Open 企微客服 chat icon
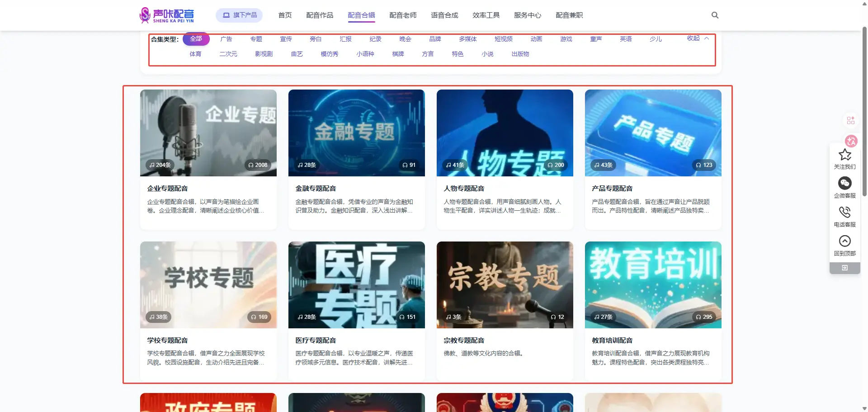The image size is (868, 412). [844, 184]
